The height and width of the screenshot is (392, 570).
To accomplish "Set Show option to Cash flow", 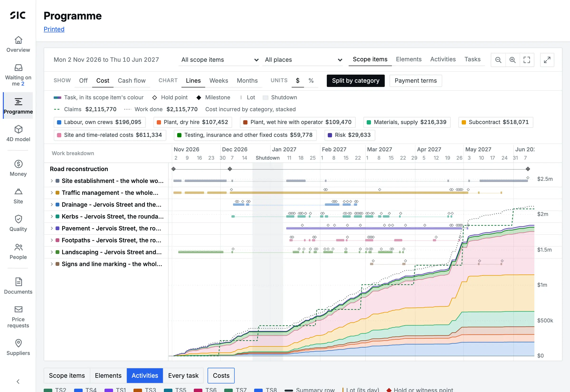I will [x=132, y=81].
